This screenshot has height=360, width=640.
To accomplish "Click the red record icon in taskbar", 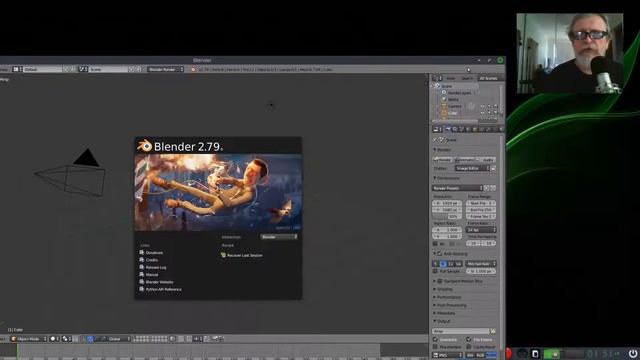I will [x=508, y=353].
